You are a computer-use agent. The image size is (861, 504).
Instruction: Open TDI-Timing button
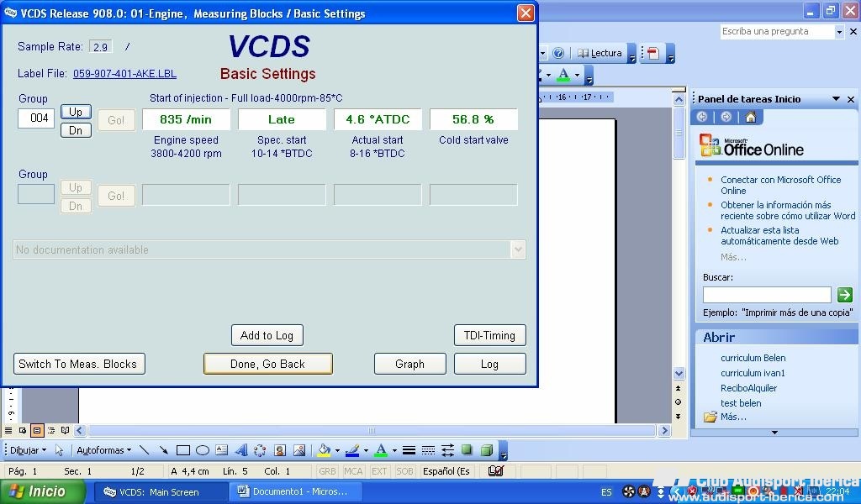(490, 336)
